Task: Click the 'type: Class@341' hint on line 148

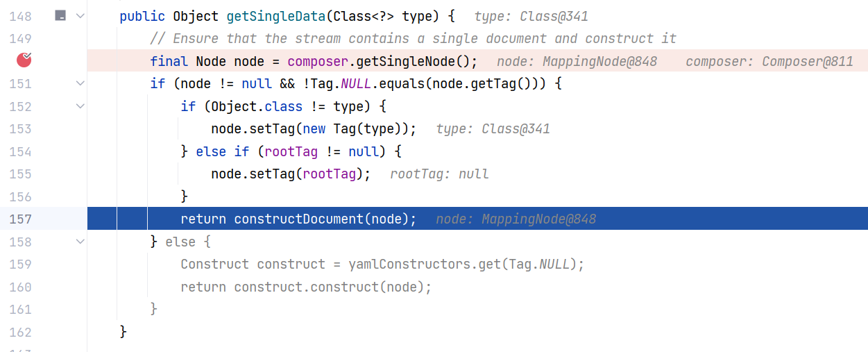Action: [531, 16]
